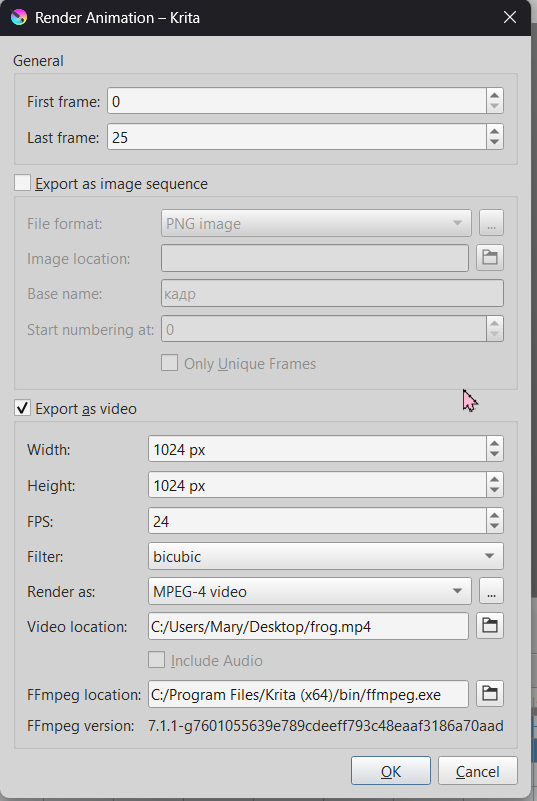Viewport: 537px width, 801px height.
Task: Increase First frame value with up arrow
Action: pyautogui.click(x=494, y=96)
